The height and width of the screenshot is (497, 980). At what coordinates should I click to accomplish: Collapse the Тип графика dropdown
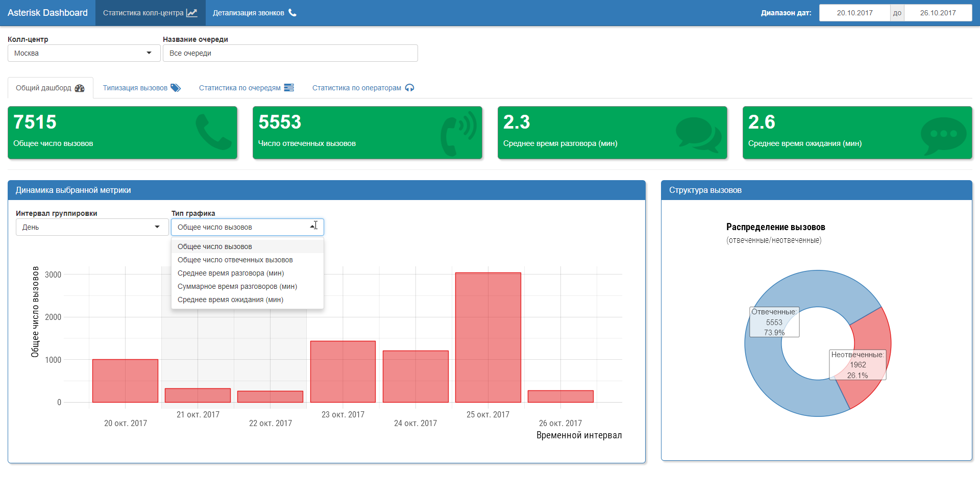coord(248,227)
